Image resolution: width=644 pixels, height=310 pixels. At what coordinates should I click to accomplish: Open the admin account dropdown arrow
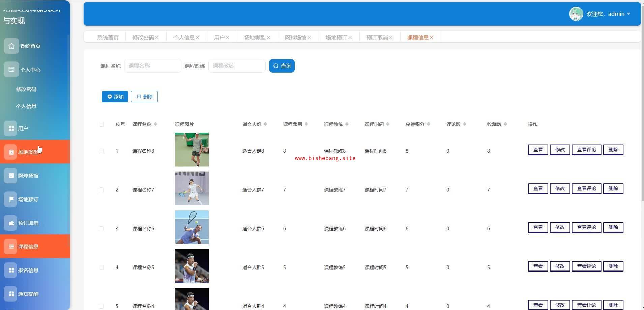[x=628, y=14]
